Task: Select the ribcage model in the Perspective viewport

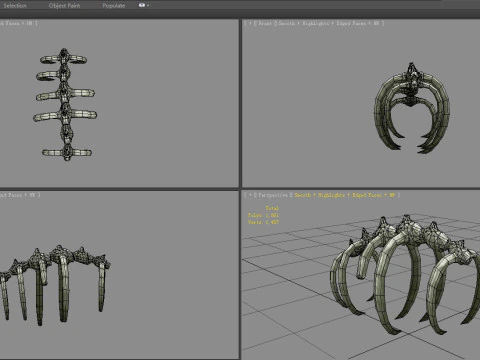Action: 405,275
